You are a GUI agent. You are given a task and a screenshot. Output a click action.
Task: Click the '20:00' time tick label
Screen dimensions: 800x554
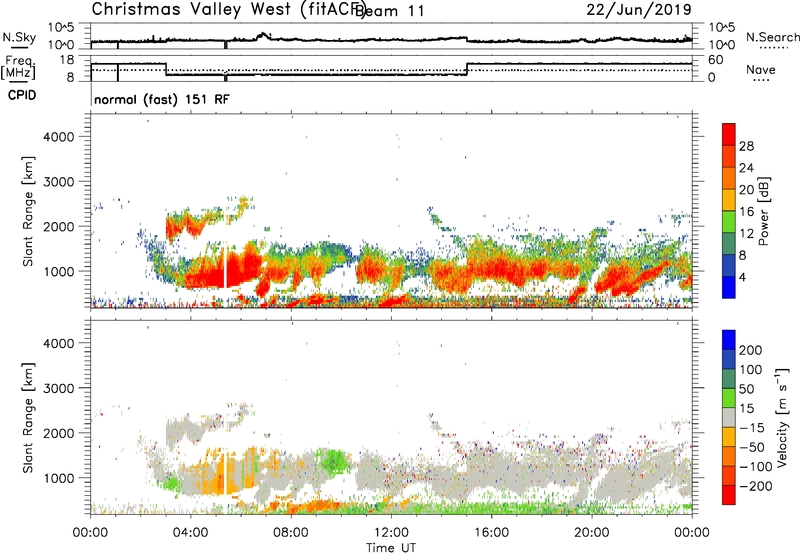(592, 532)
